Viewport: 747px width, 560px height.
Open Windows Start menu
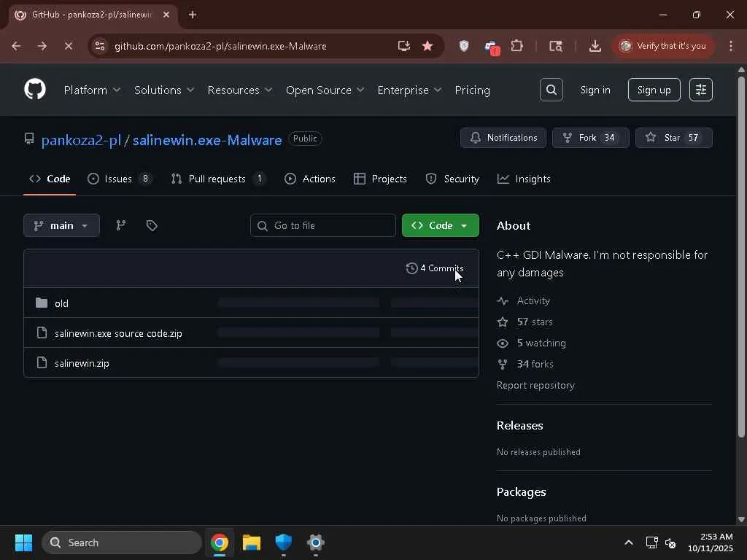23,542
